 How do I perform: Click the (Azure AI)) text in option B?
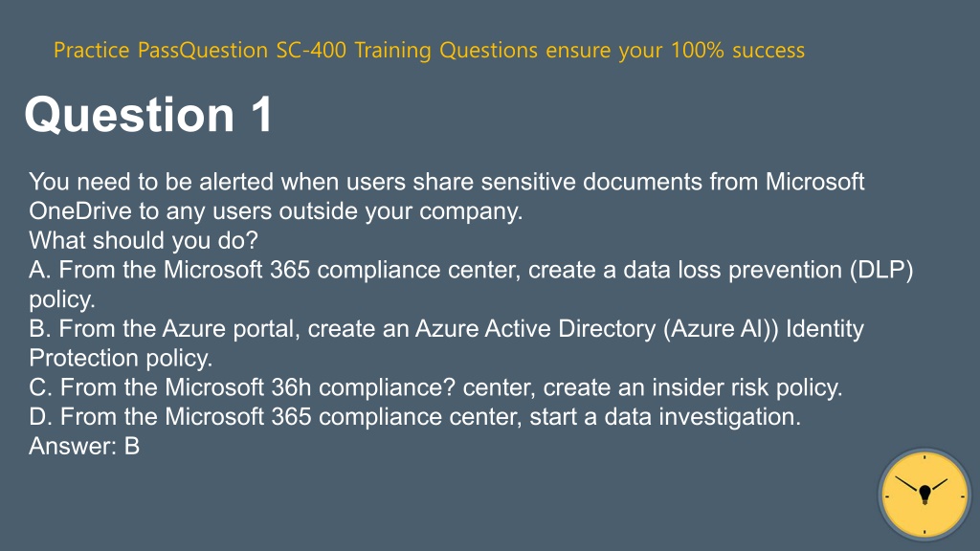[722, 329]
